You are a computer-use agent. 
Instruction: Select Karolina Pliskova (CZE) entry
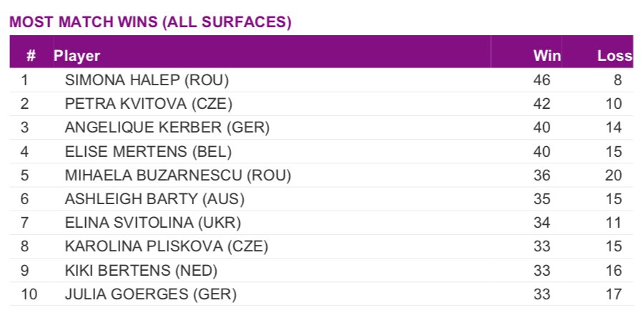tap(166, 246)
